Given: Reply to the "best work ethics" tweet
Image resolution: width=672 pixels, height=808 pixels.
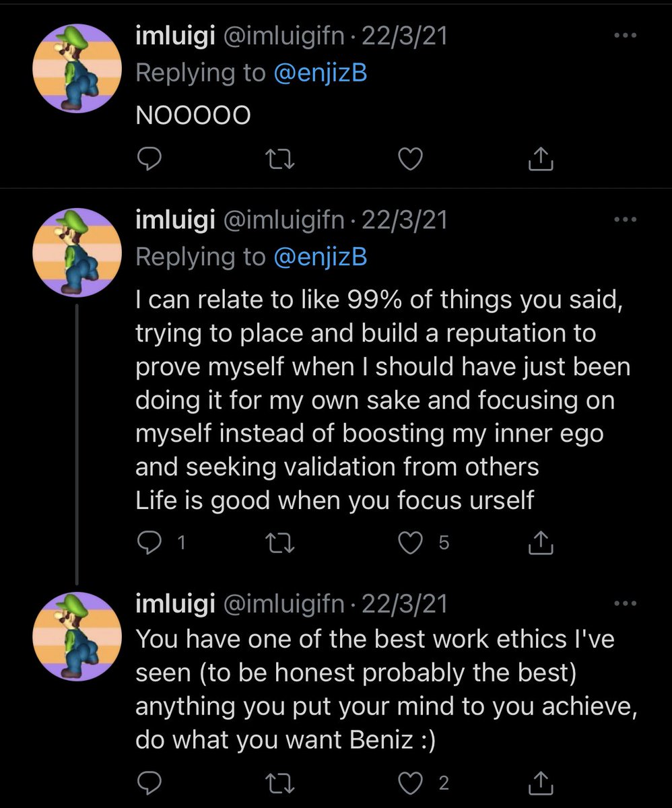Looking at the screenshot, I should click(x=147, y=782).
